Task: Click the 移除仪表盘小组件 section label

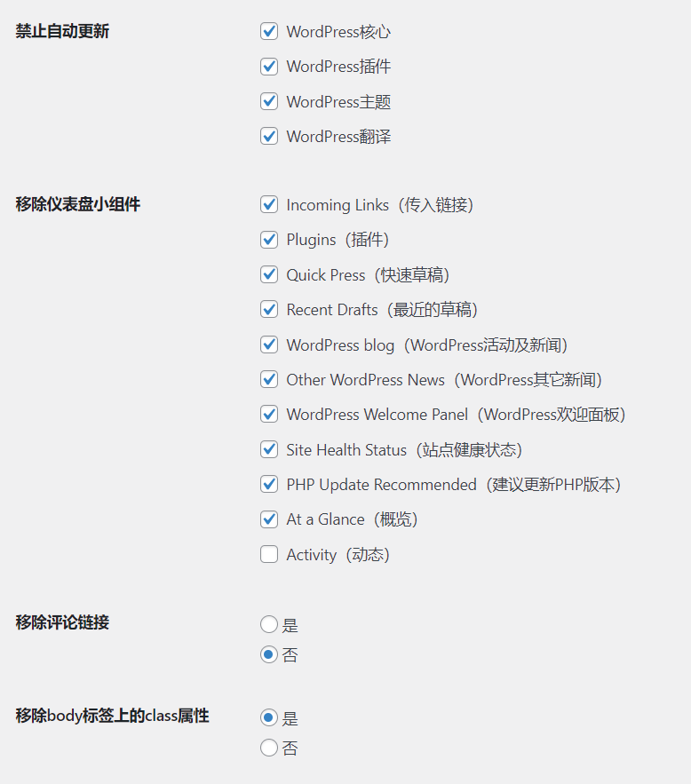Action: click(78, 204)
